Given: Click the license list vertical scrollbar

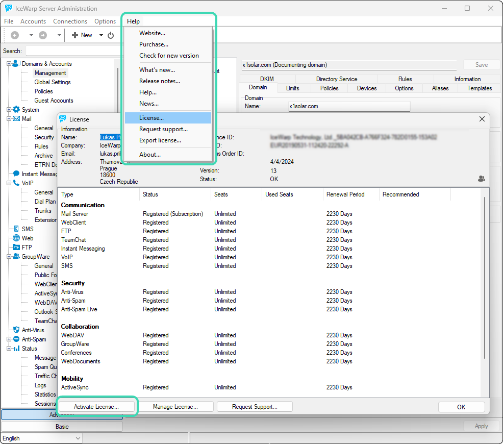Looking at the screenshot, I should (x=485, y=278).
